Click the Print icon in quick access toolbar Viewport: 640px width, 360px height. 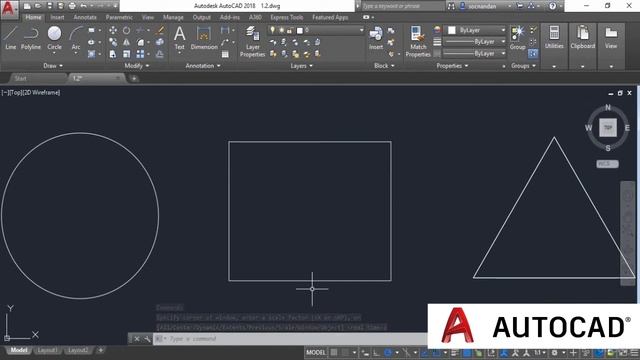click(72, 6)
